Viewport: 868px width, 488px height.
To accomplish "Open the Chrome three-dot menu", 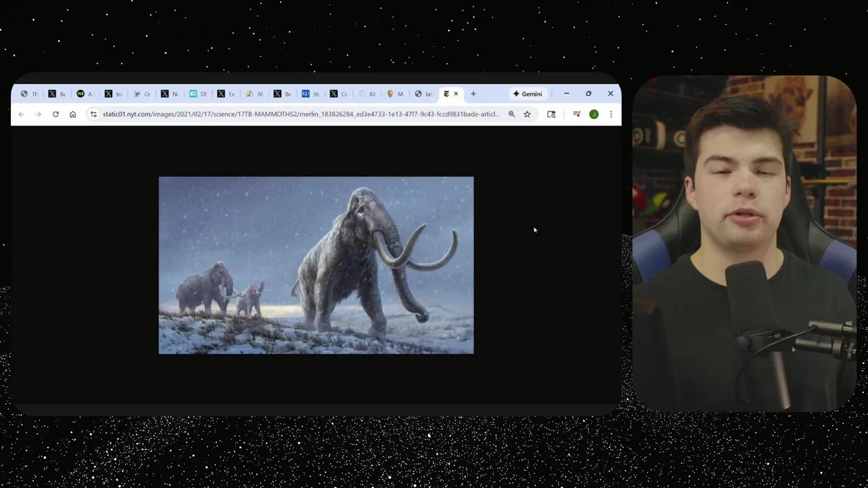I will 610,115.
